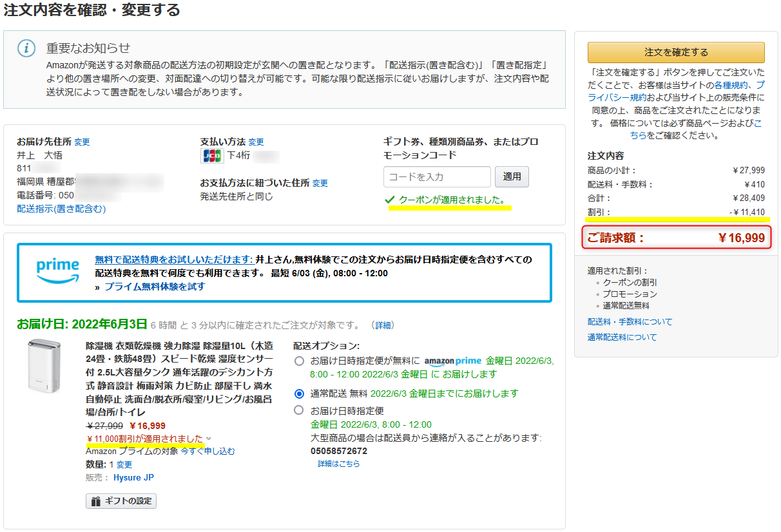Open 配送料・手数料について link
781x532 pixels.
pos(630,322)
